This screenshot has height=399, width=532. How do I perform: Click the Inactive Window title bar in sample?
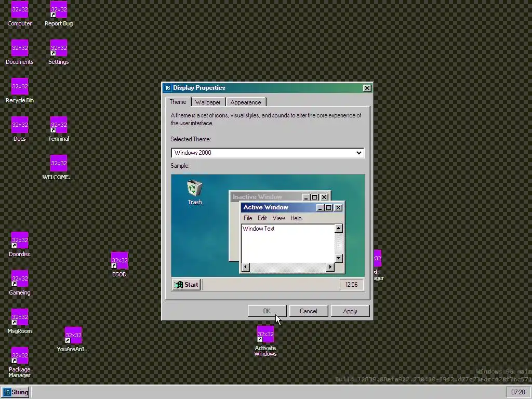click(x=267, y=197)
